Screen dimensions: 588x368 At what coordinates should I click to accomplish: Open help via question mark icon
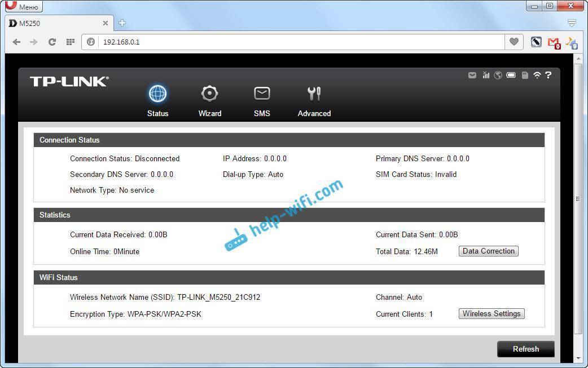pos(548,75)
